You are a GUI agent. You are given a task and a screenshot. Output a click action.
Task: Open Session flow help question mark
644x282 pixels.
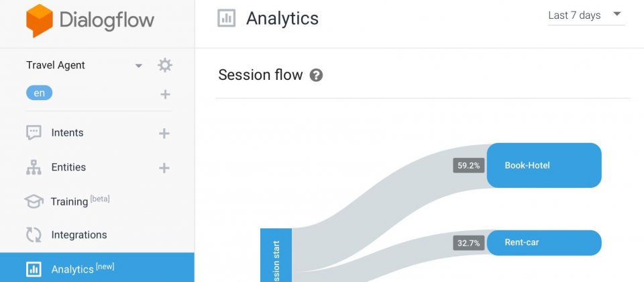[x=316, y=75]
